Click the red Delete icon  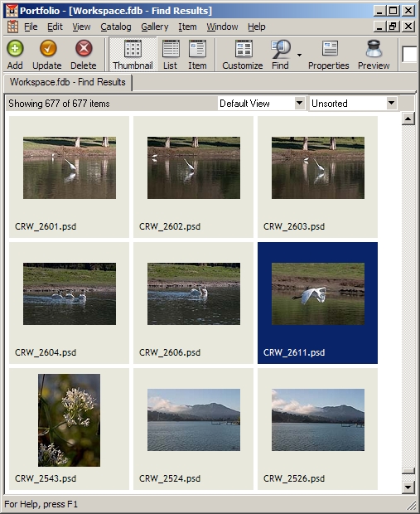pyautogui.click(x=84, y=49)
